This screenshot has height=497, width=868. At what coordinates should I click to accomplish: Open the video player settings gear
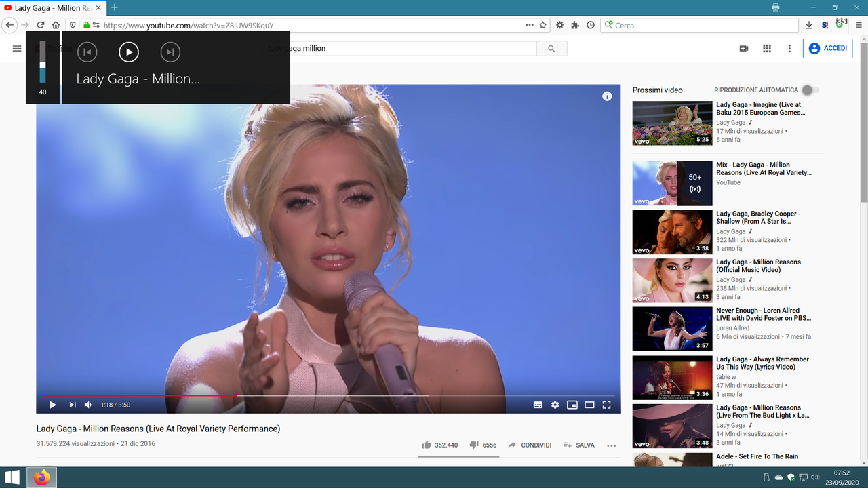[555, 405]
